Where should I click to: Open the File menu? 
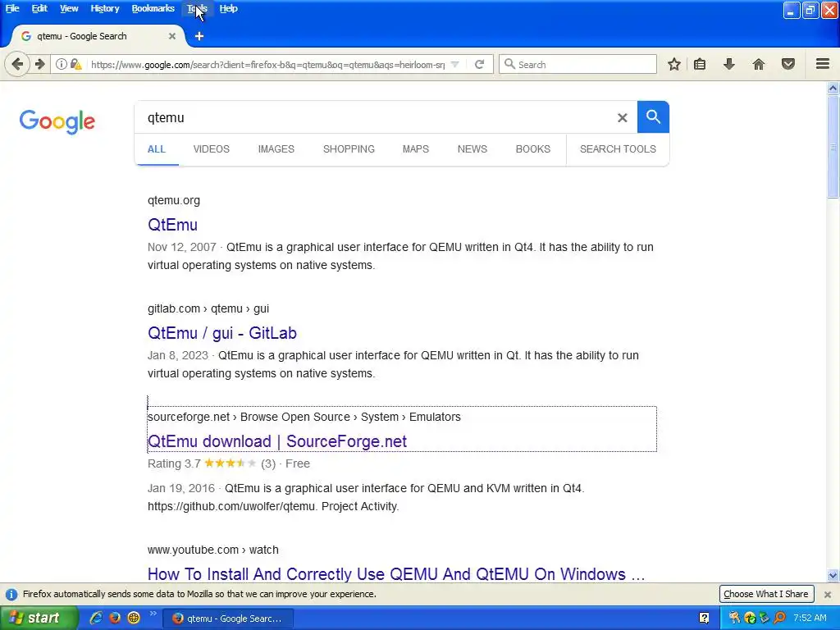(12, 8)
